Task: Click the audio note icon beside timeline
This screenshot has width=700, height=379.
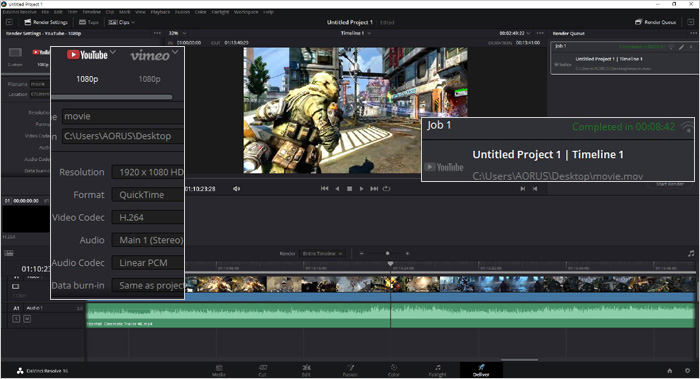Action: pos(691,254)
